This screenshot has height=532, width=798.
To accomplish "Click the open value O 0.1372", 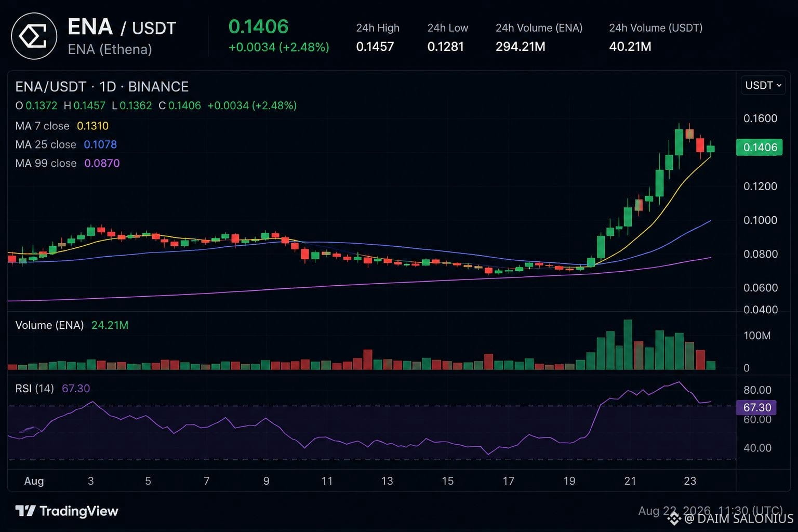I will click(36, 105).
